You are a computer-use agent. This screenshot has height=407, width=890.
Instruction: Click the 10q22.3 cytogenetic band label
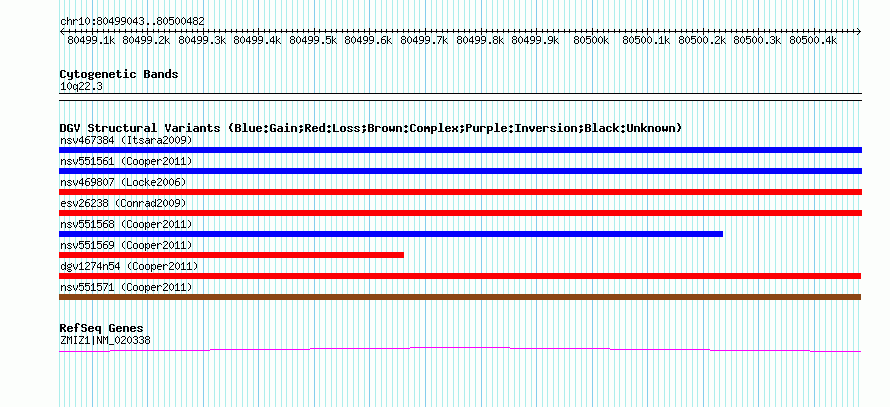coord(81,87)
